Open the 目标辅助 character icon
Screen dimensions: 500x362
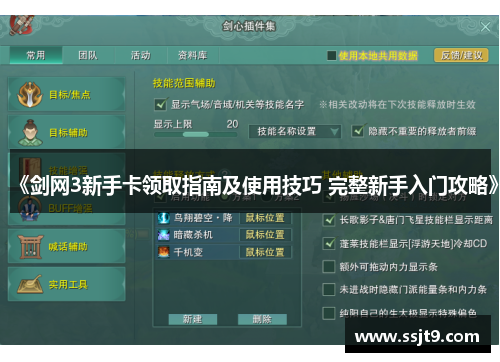pyautogui.click(x=30, y=133)
